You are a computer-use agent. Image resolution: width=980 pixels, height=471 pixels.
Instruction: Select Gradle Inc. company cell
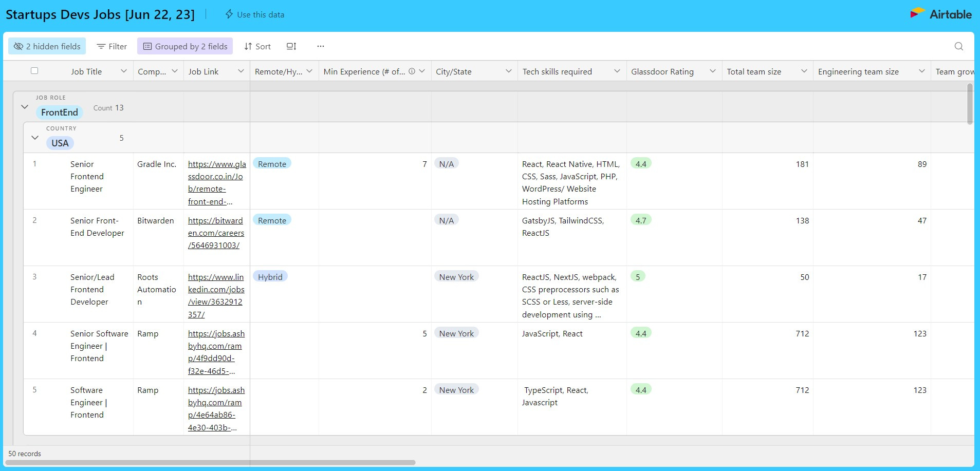tap(158, 181)
